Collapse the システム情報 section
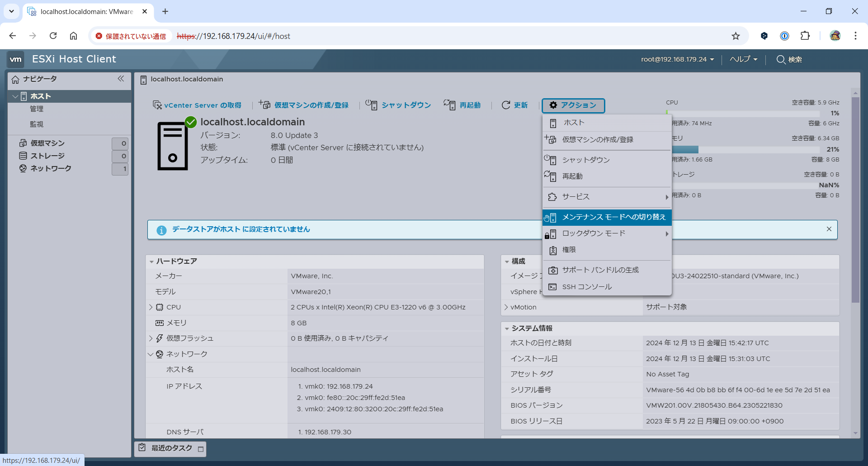 [x=507, y=328]
